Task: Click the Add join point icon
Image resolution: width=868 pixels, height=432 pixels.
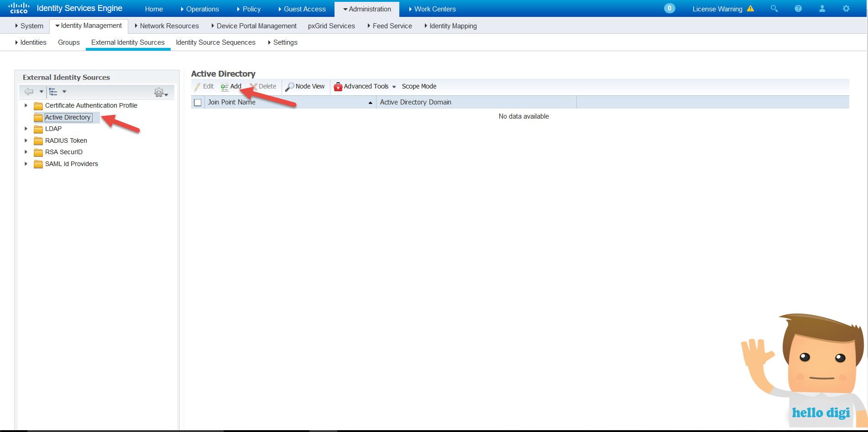Action: 225,87
